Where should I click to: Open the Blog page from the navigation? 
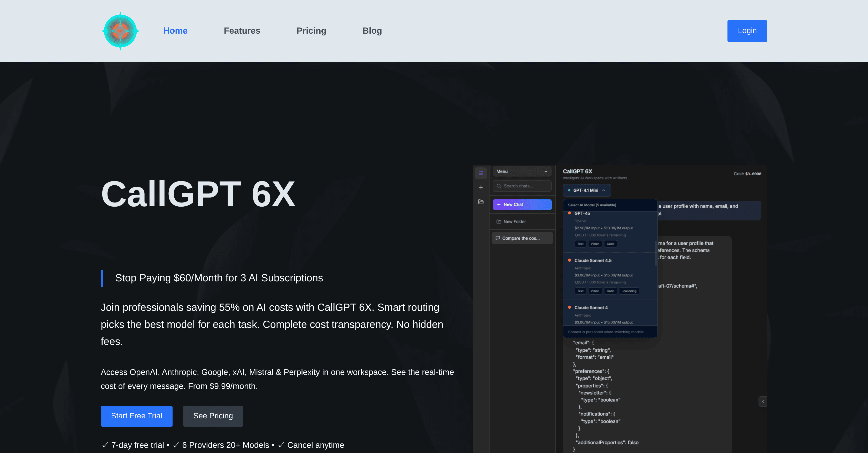click(372, 30)
